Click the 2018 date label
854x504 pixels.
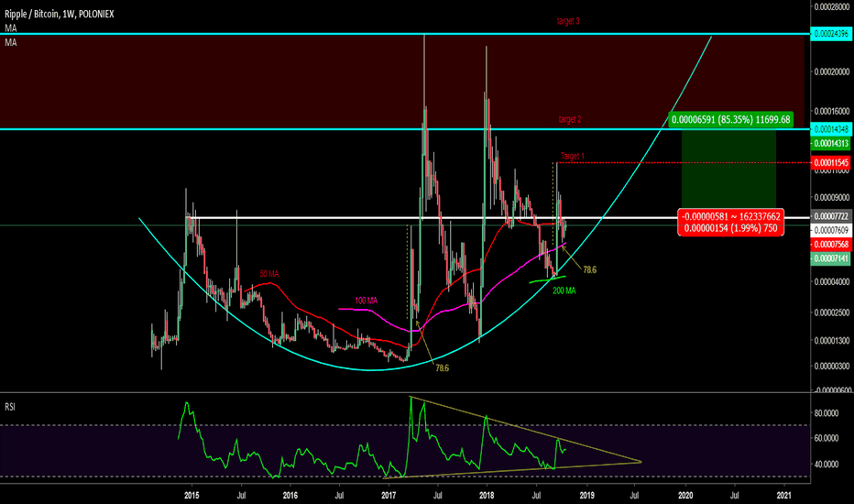[x=487, y=495]
